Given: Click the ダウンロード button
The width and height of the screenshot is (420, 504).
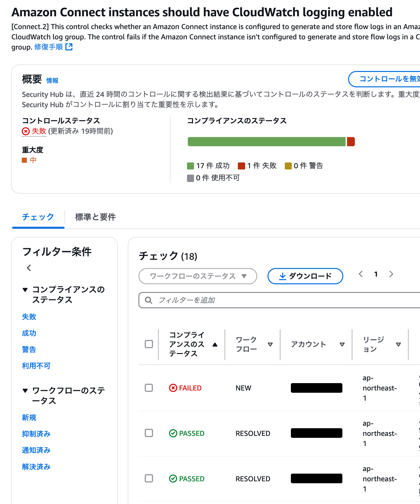Looking at the screenshot, I should tap(305, 276).
